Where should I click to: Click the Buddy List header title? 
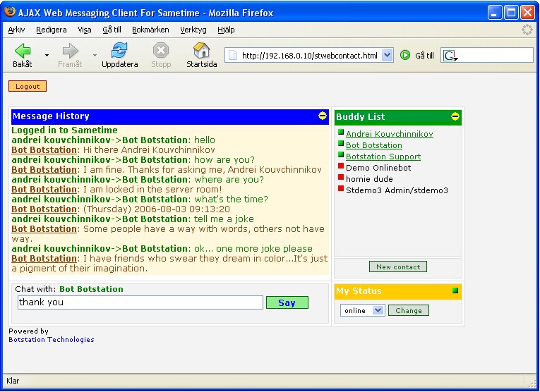click(360, 117)
